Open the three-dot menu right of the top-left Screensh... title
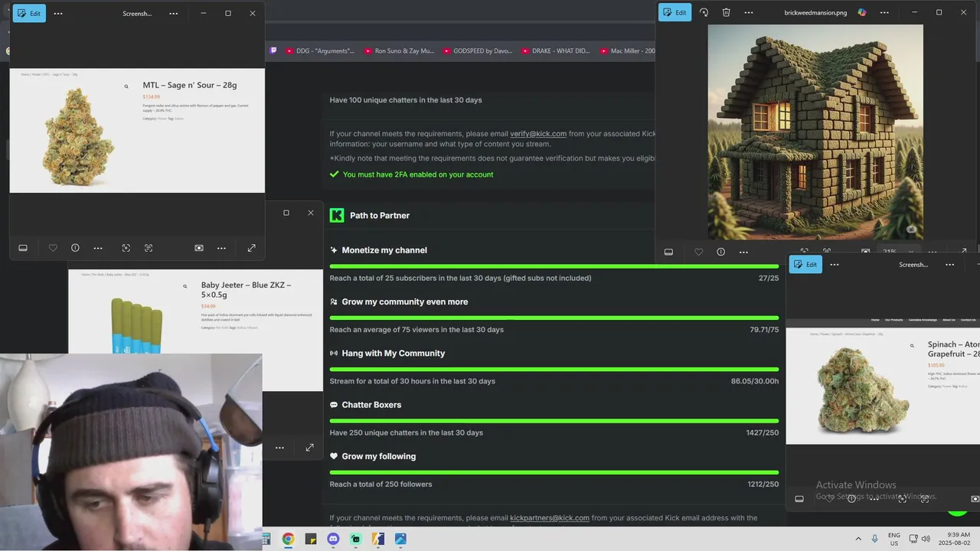Screen dimensions: 980x551 pyautogui.click(x=174, y=13)
